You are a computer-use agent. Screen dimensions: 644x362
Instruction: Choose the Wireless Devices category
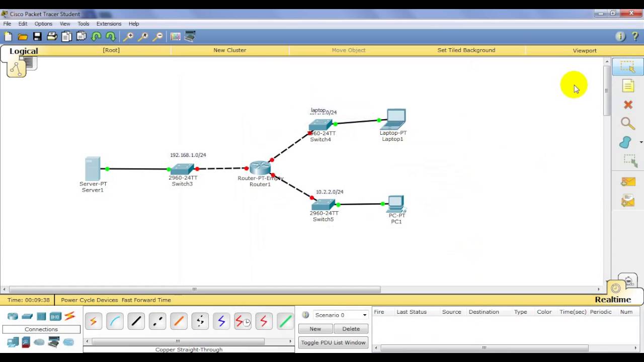tap(55, 316)
